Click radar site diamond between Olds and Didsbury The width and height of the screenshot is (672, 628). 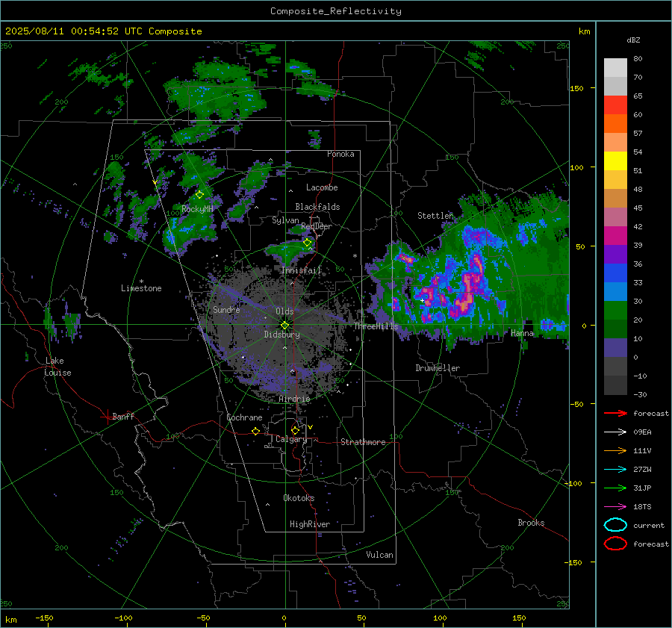284,326
